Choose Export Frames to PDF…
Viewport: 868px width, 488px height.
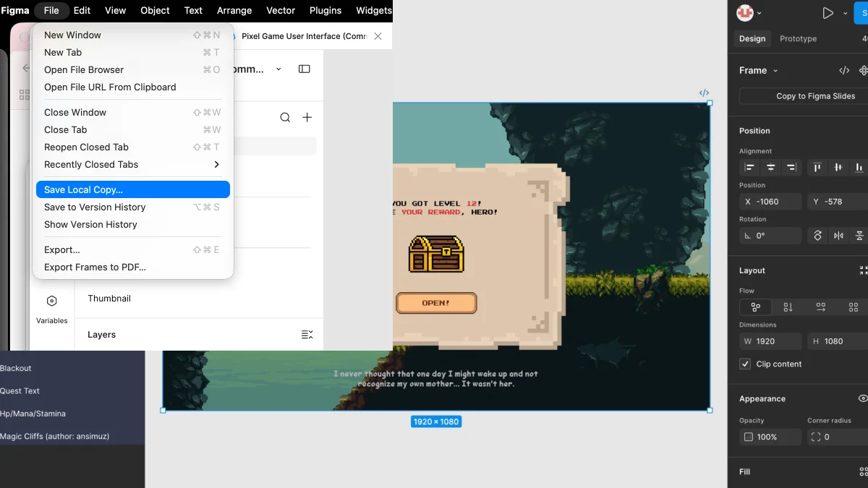pos(132,267)
